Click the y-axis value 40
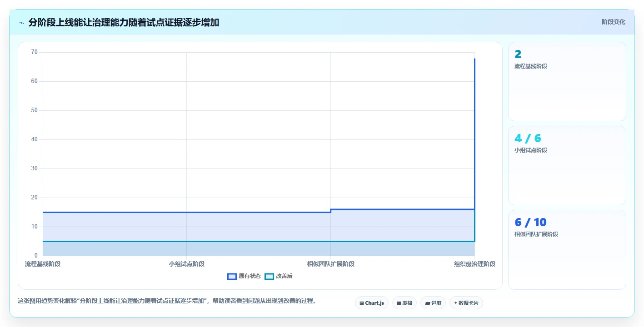Viewport: 644px width, 327px height. pos(34,139)
